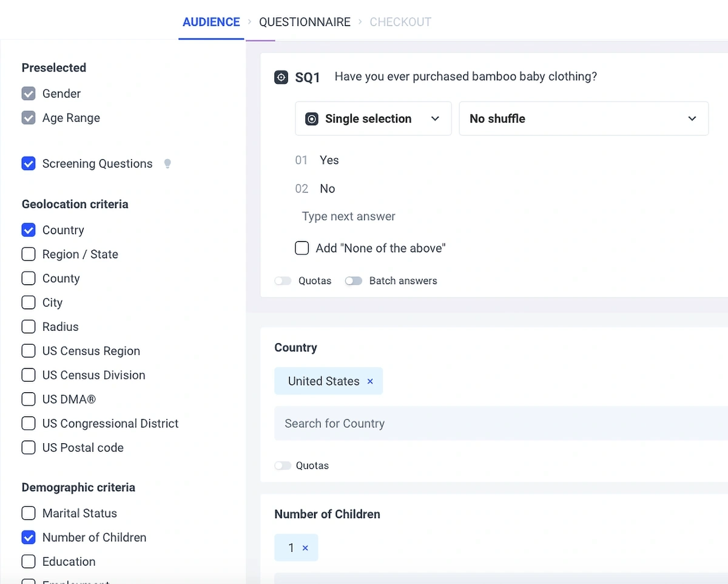Click the 'Country' section heading
This screenshot has height=584, width=728.
click(x=295, y=348)
